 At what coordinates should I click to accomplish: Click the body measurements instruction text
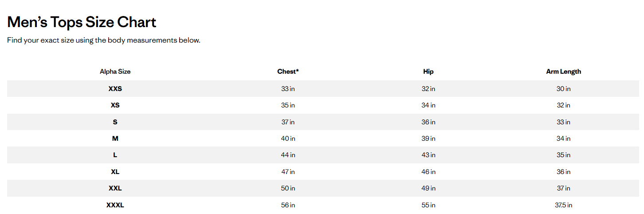pos(104,40)
